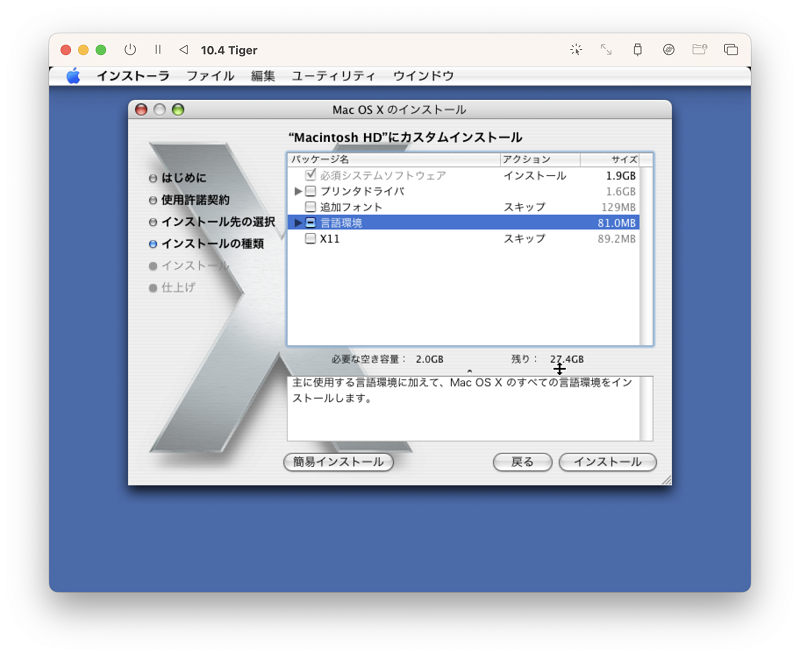Enable the X11 package checkbox

(x=310, y=239)
